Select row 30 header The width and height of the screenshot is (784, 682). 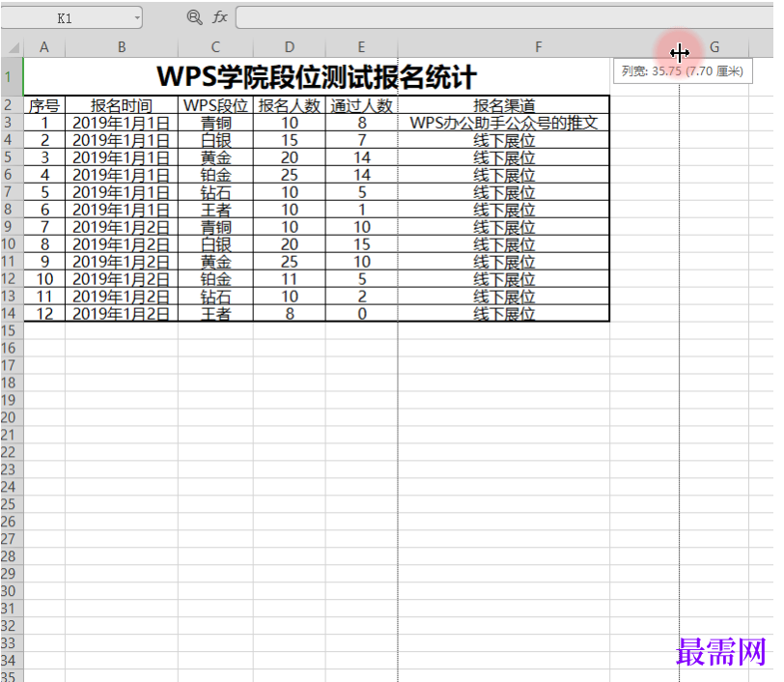coord(12,591)
